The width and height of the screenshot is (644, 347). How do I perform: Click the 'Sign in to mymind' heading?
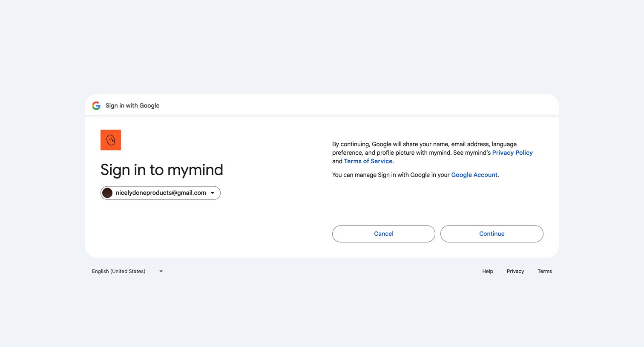click(162, 170)
